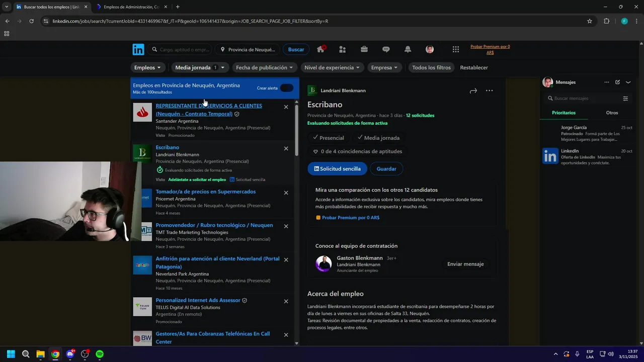Open the Notifications bell icon

point(408,49)
